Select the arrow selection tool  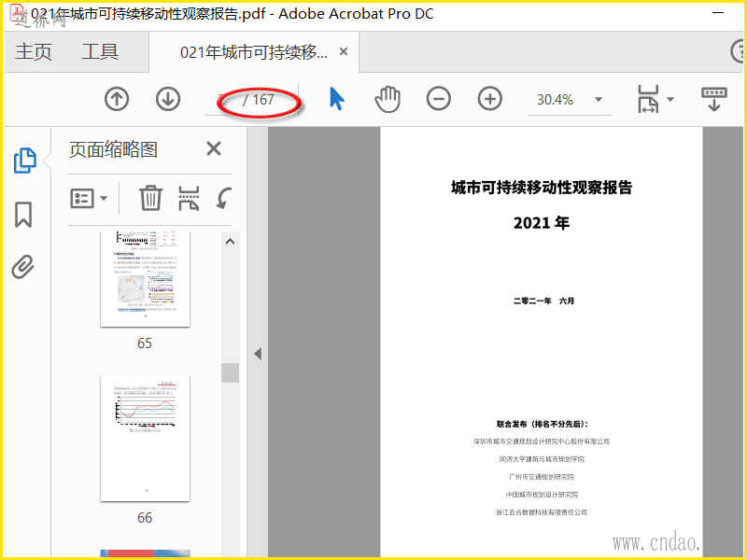click(x=337, y=99)
